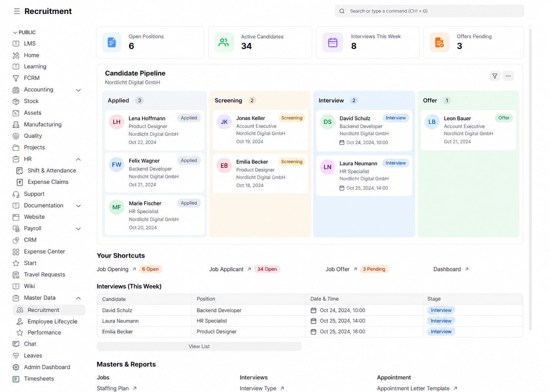
Task: Open the Candidate Pipeline three-dot menu
Action: point(508,76)
